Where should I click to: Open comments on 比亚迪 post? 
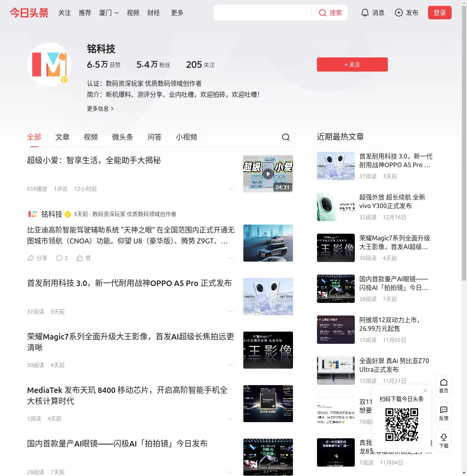pos(62,258)
